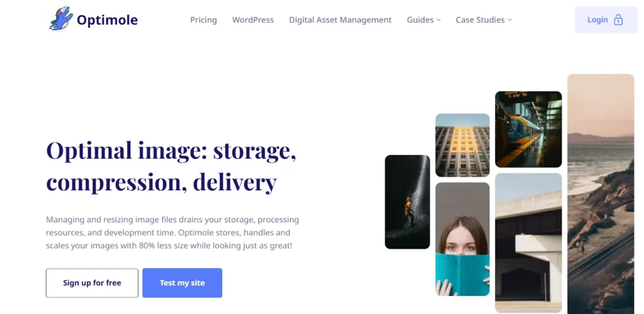Viewport: 644px width, 314px height.
Task: Click Sign up for free button
Action: (x=92, y=283)
